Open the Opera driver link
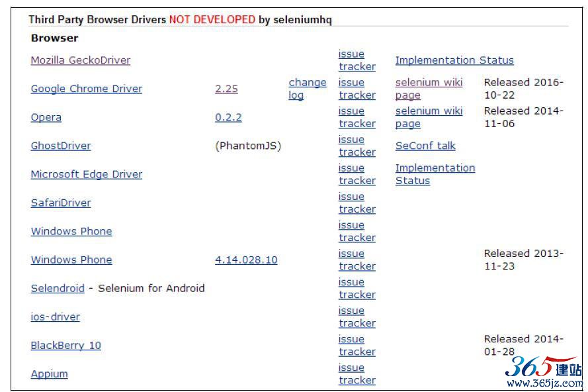 coord(46,117)
